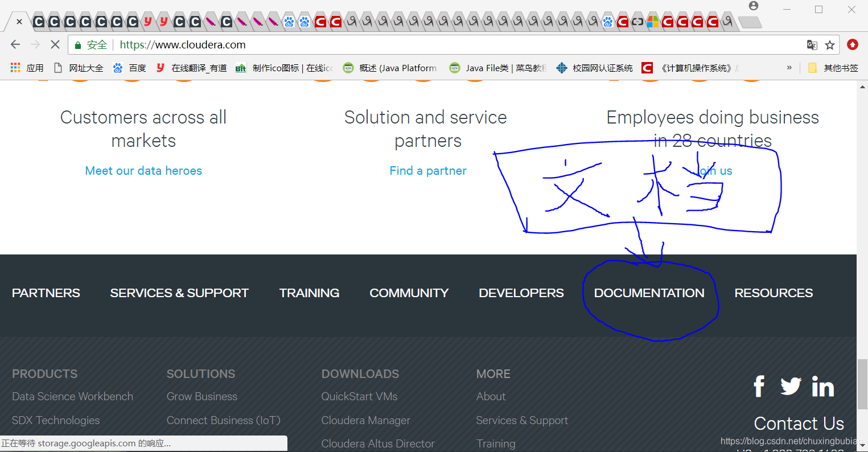
Task: Click the page scrollbar down arrow
Action: coord(863,446)
